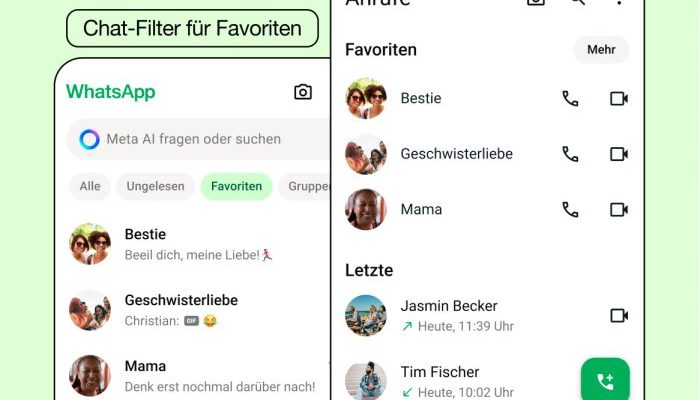Tap the Mehr button beside Favoriten
700x400 pixels.
pyautogui.click(x=601, y=50)
